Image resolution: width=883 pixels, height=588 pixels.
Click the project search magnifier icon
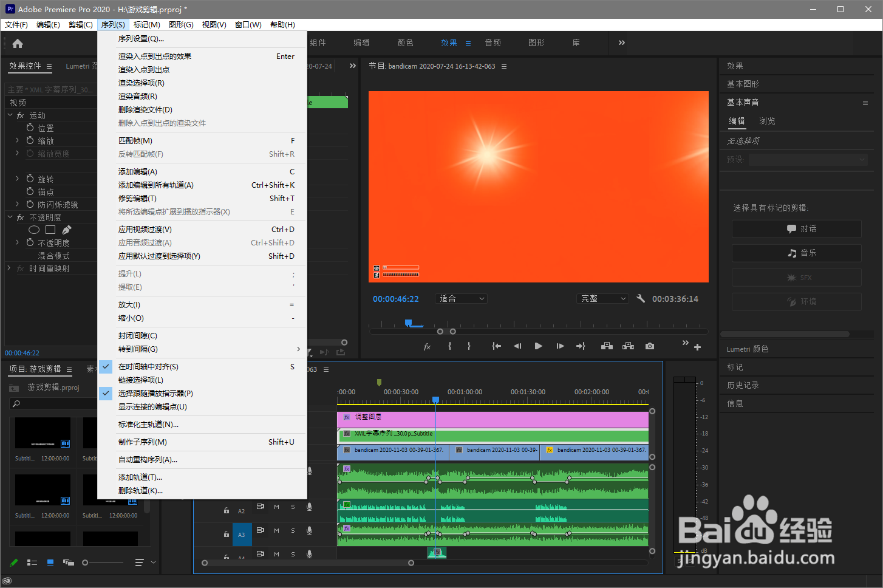pyautogui.click(x=16, y=404)
